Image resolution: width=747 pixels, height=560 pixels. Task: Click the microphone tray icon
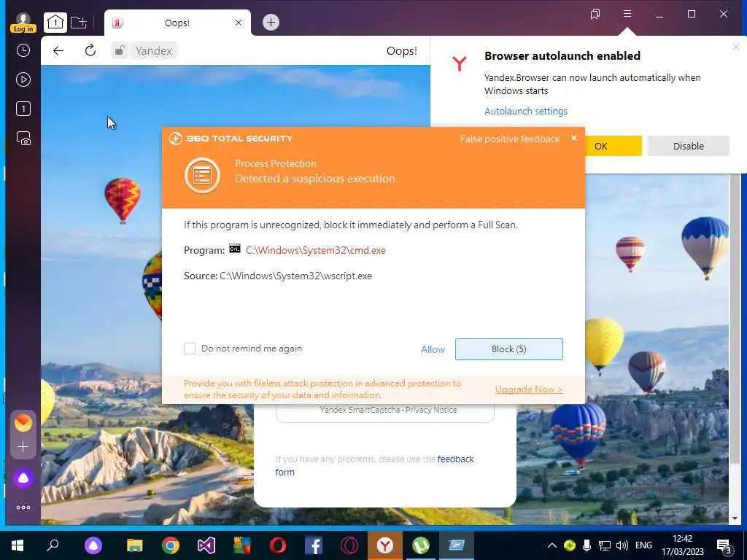[587, 545]
